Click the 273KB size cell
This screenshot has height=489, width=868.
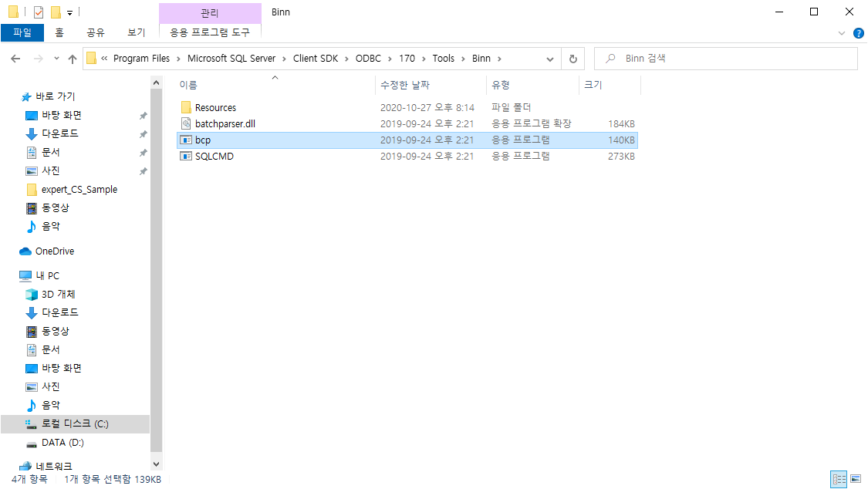[621, 157]
